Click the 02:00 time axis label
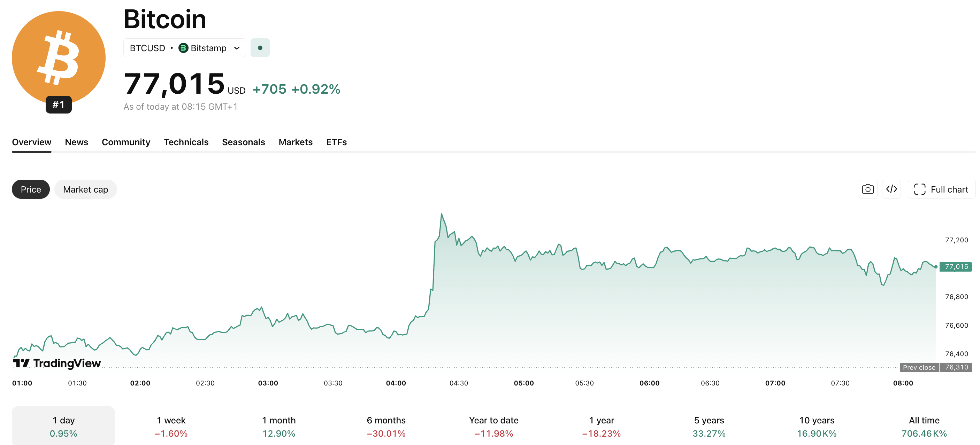The height and width of the screenshot is (445, 980). pyautogui.click(x=140, y=383)
